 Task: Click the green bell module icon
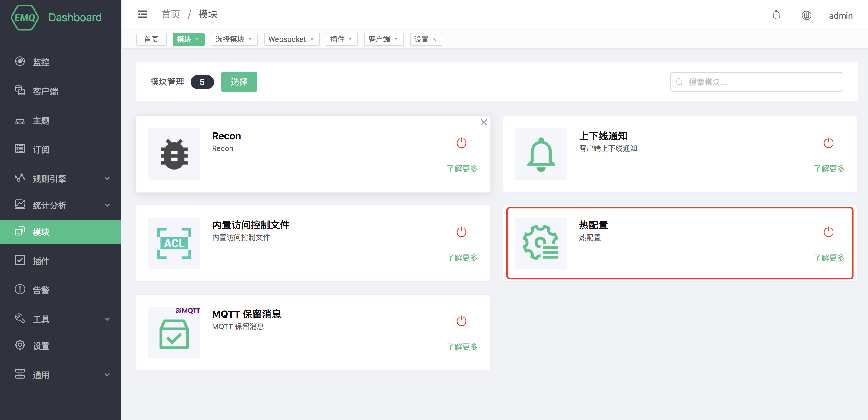click(541, 154)
